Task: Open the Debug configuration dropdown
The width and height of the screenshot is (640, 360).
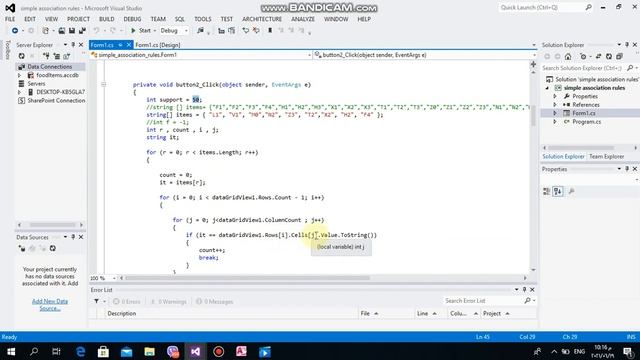Action: click(186, 31)
